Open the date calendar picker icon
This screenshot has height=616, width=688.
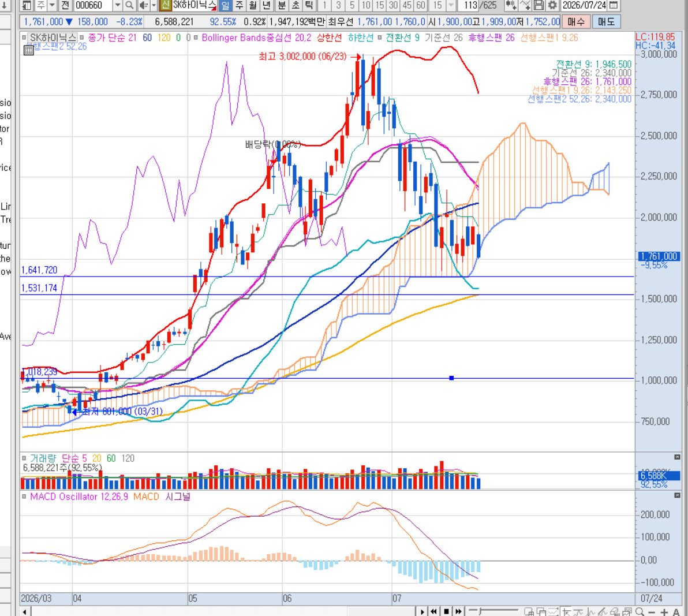tap(614, 5)
